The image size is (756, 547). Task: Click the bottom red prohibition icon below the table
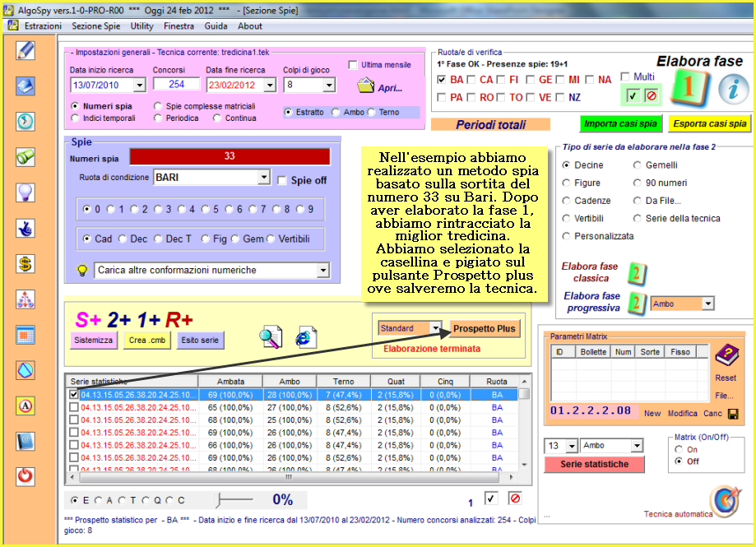click(515, 498)
